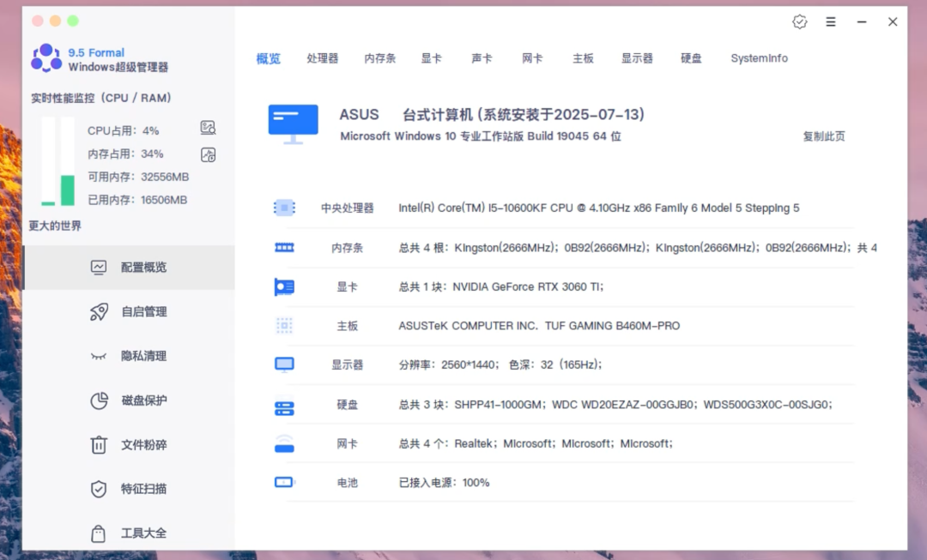Open 文件粉碎 from the sidebar
Screen dimensions: 927x560
click(128, 444)
